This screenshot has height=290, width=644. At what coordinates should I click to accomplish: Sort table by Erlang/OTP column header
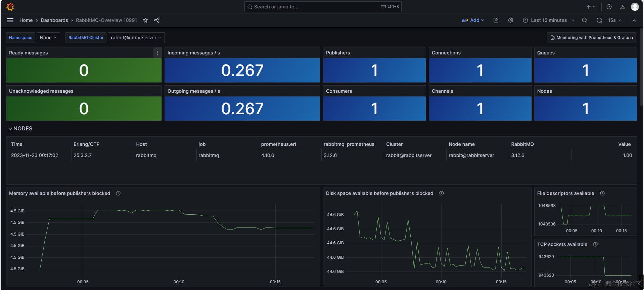tap(87, 144)
